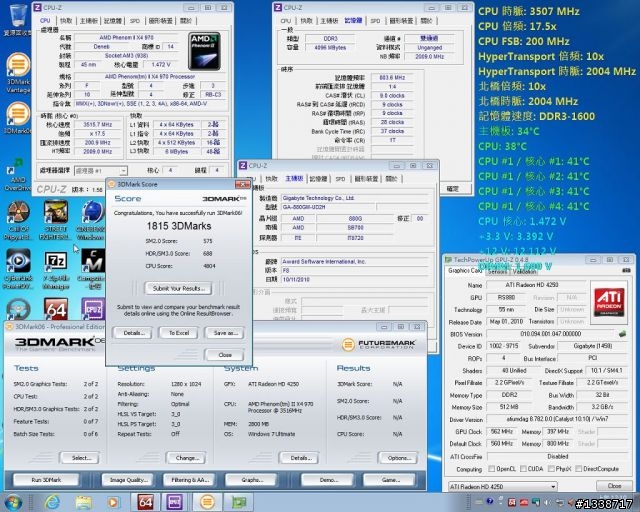640x512 pixels.
Task: Click the Game button in 3DMark06
Action: [390, 480]
